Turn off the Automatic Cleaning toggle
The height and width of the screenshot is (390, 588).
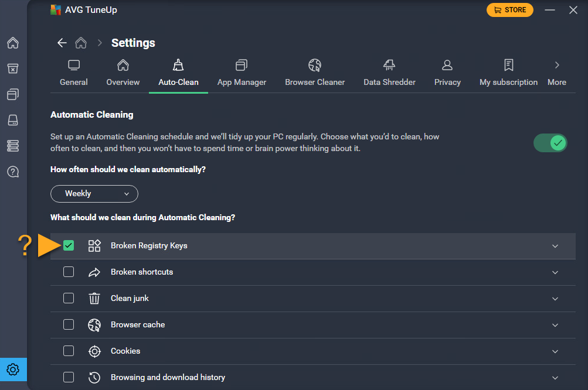click(550, 142)
